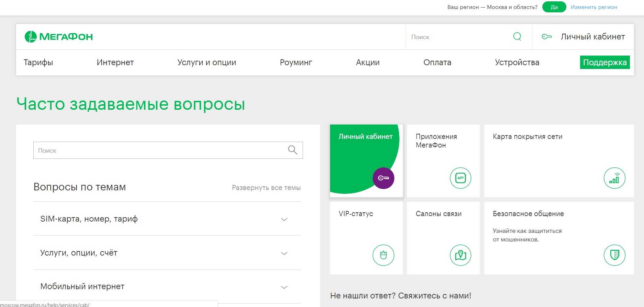
Task: Select the Поддержка tab in navigation
Action: click(x=605, y=62)
